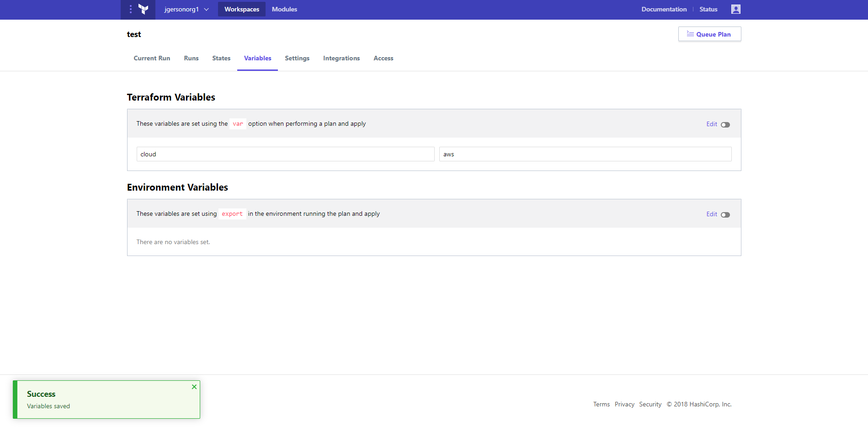The width and height of the screenshot is (868, 432).
Task: Click the Terraform logo icon
Action: click(x=144, y=9)
